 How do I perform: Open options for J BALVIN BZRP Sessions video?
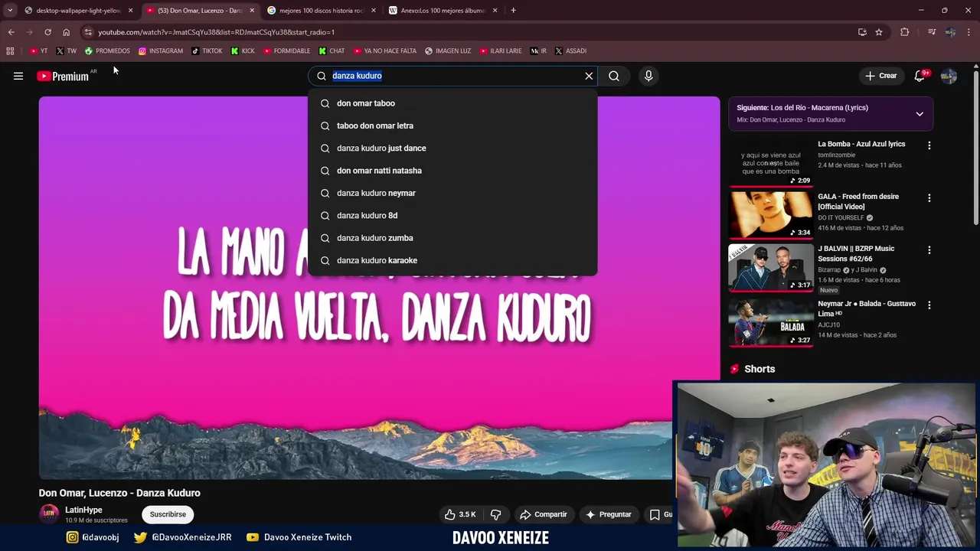929,249
